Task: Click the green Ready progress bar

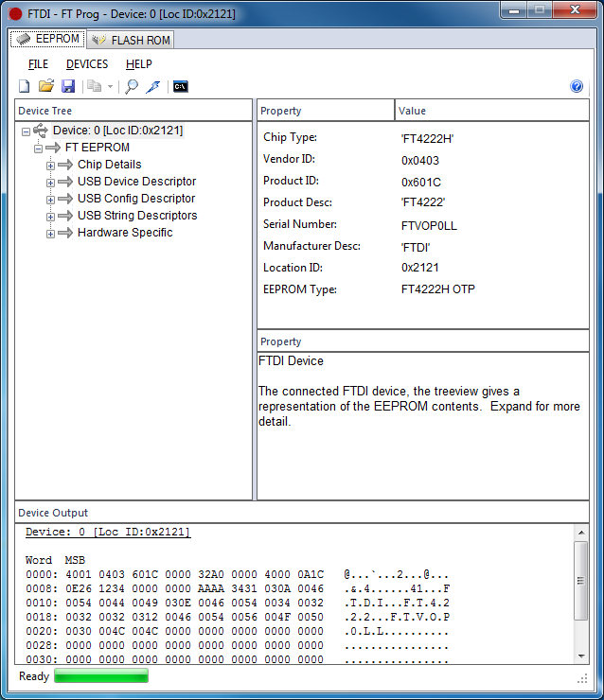Action: point(101,676)
